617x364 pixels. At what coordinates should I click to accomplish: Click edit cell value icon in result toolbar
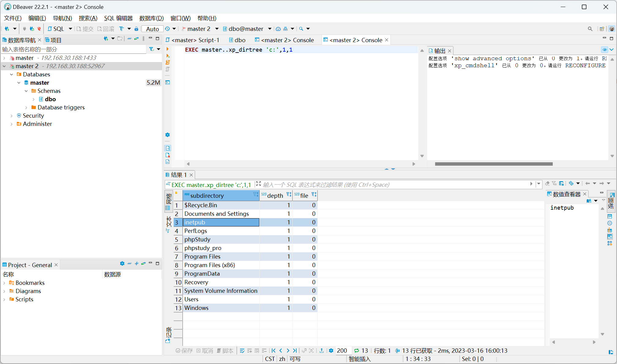tap(242, 351)
